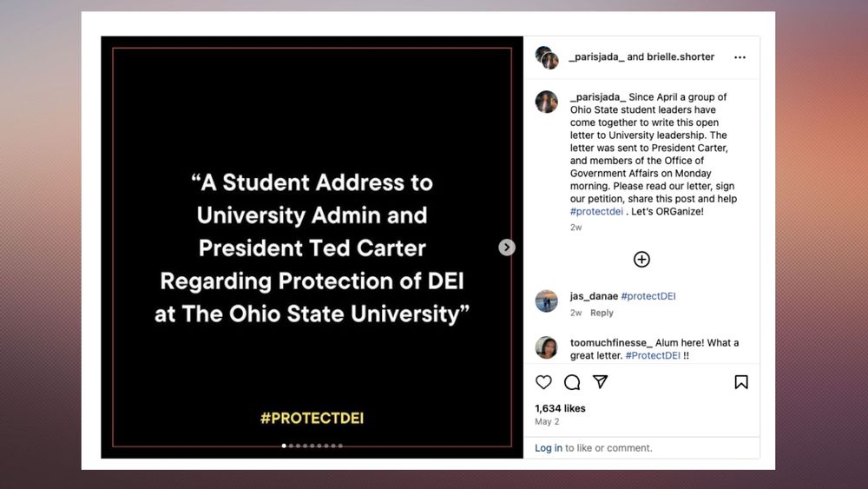Open the post header profile avatars
Viewport: 868px width, 489px height.
pyautogui.click(x=547, y=57)
